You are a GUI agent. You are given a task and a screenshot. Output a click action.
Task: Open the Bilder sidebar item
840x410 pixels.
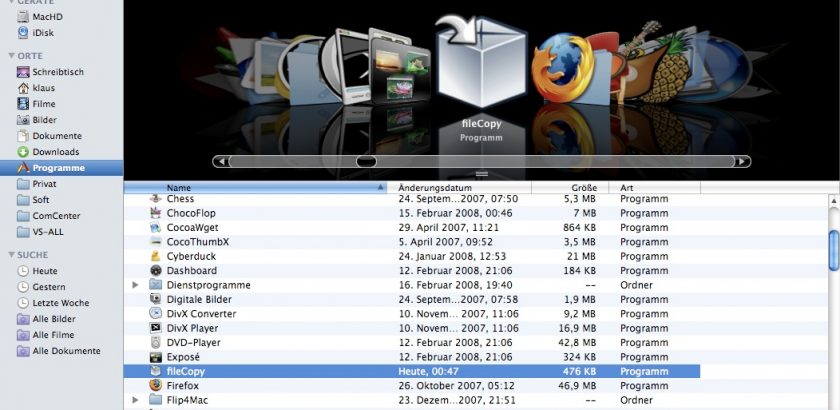[x=36, y=120]
